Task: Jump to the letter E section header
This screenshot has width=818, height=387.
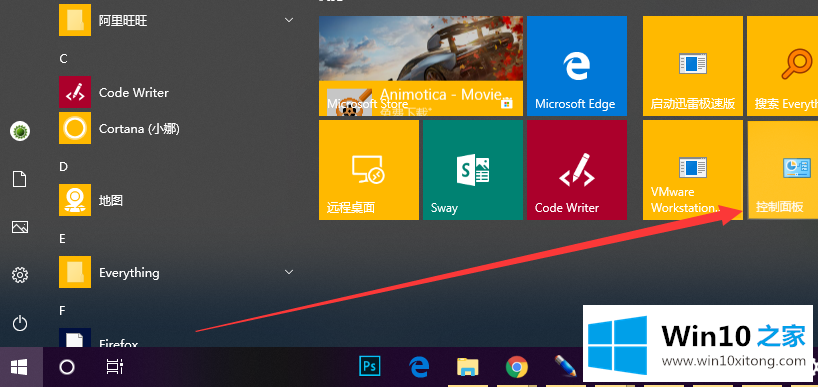Action: click(63, 239)
